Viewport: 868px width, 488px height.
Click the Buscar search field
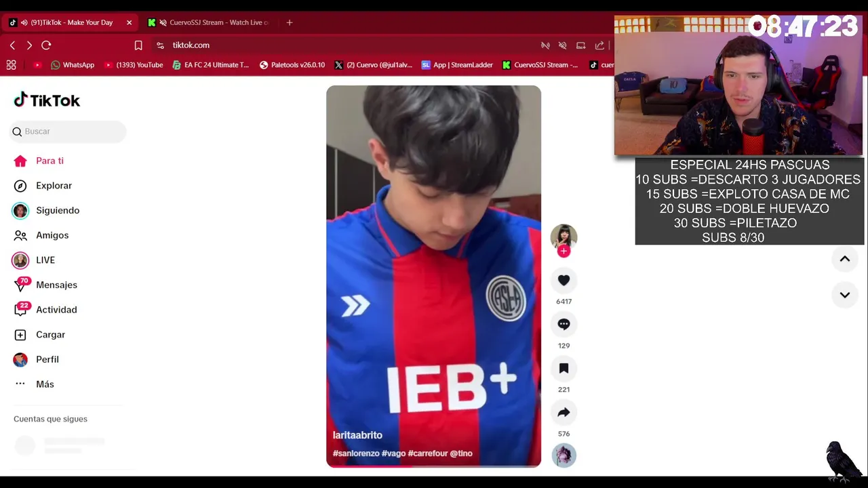click(68, 131)
